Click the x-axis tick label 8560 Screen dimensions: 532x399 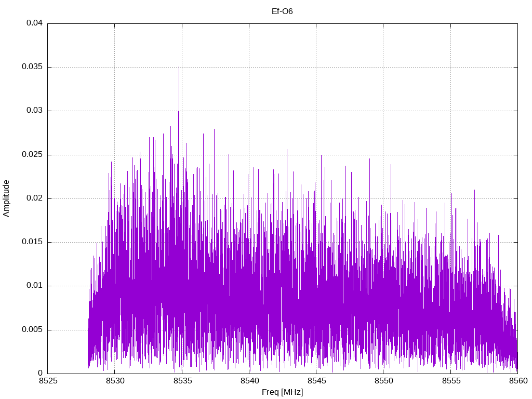[x=518, y=381]
